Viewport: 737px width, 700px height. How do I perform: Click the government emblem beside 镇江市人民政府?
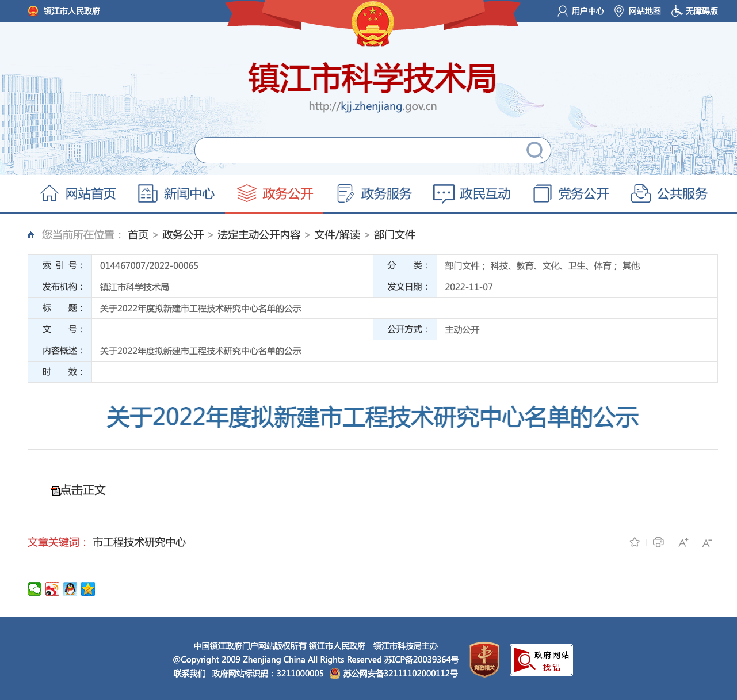[33, 11]
